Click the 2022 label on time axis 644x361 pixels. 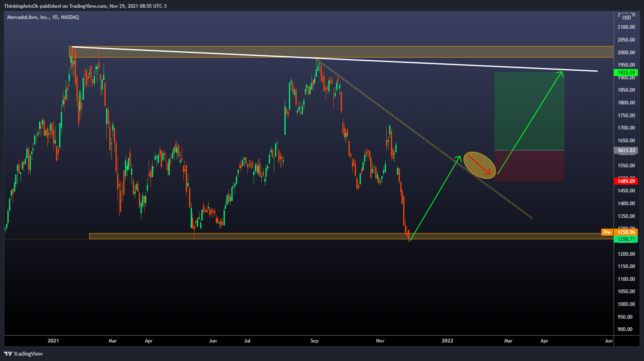point(448,341)
